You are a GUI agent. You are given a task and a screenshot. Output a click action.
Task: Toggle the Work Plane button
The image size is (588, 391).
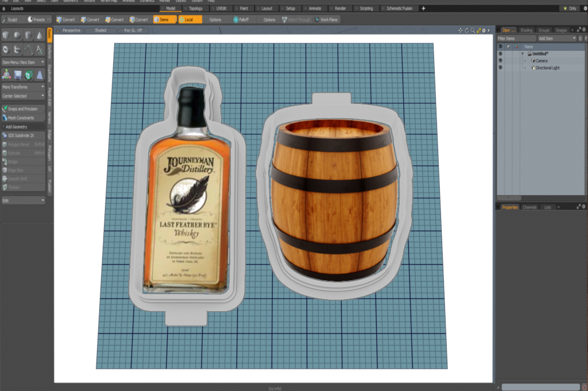click(326, 20)
